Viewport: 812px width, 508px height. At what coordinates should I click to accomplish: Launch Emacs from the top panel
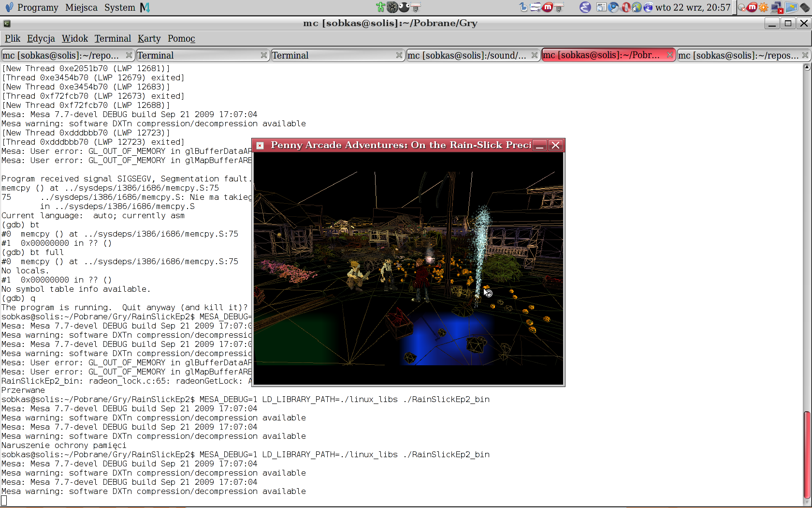[585, 7]
